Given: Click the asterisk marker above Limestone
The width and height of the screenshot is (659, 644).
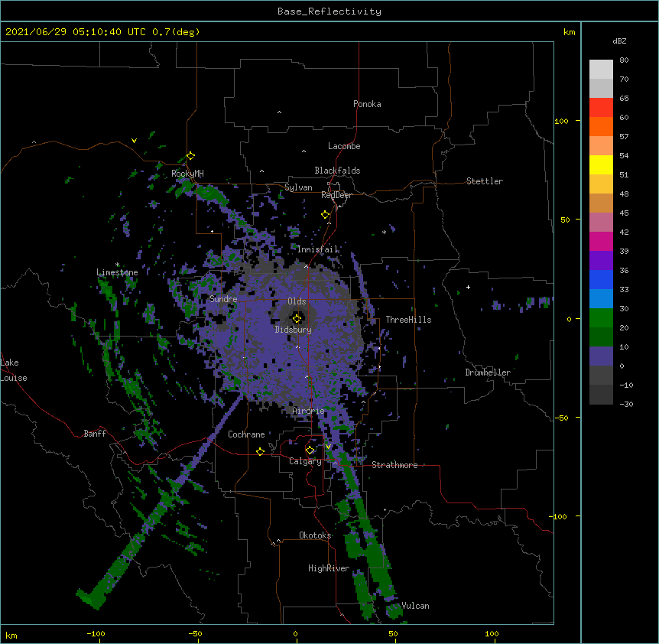Looking at the screenshot, I should click(118, 265).
